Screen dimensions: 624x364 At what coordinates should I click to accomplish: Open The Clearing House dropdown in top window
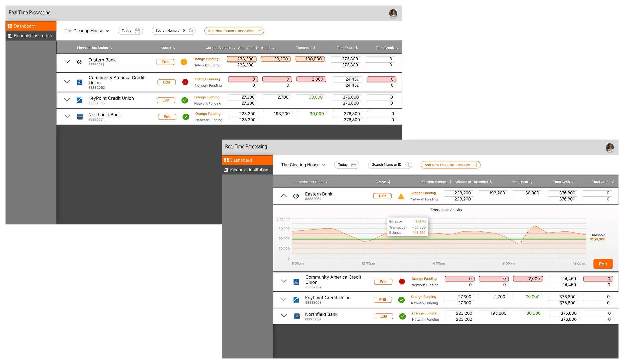coord(87,31)
